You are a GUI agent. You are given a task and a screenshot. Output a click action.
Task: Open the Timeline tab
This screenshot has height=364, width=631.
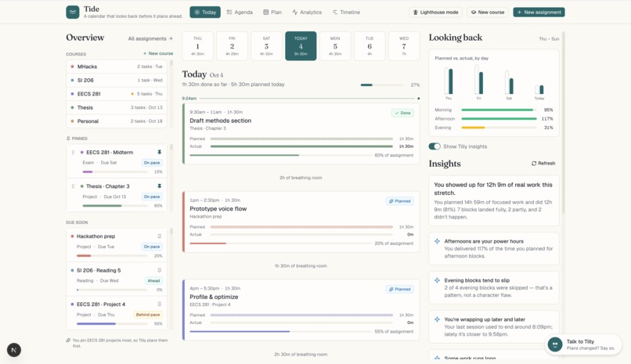tap(346, 12)
